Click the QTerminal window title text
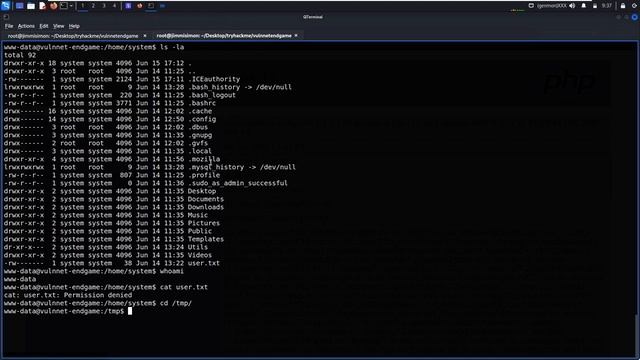The height and width of the screenshot is (360, 640). [313, 17]
